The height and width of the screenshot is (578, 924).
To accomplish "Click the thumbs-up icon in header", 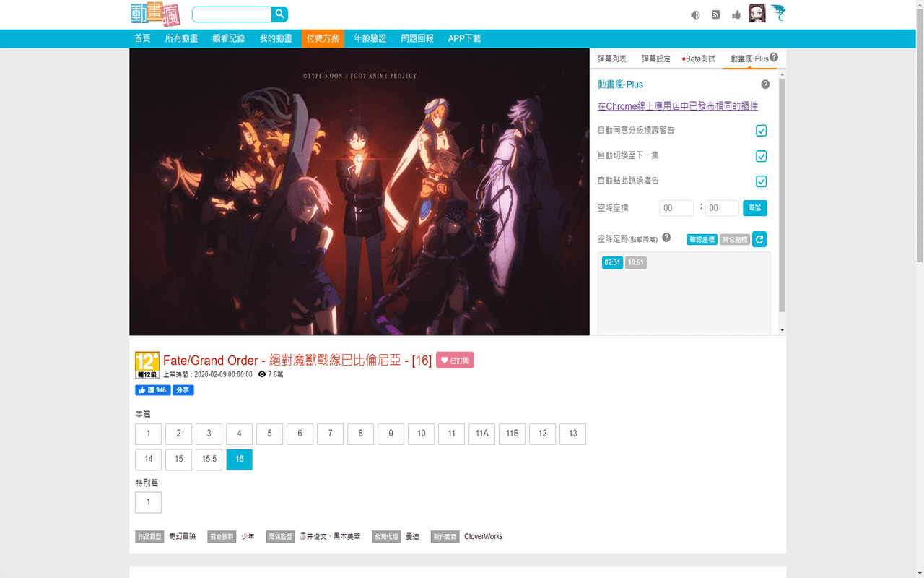I will pos(736,14).
